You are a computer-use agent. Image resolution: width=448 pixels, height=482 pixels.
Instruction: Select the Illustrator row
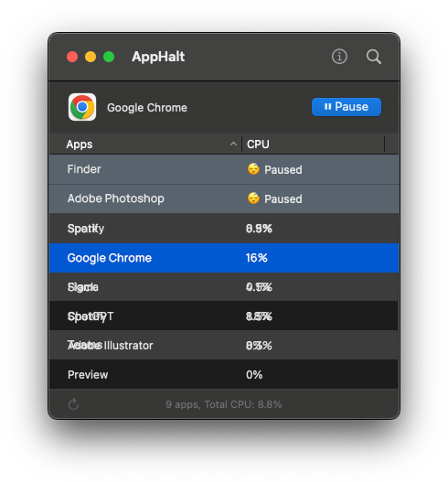[x=224, y=345]
